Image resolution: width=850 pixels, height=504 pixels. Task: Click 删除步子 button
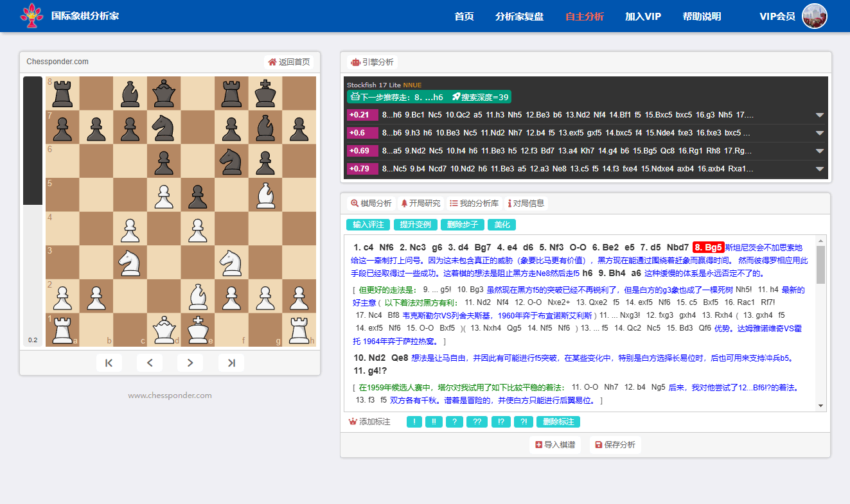pos(462,225)
